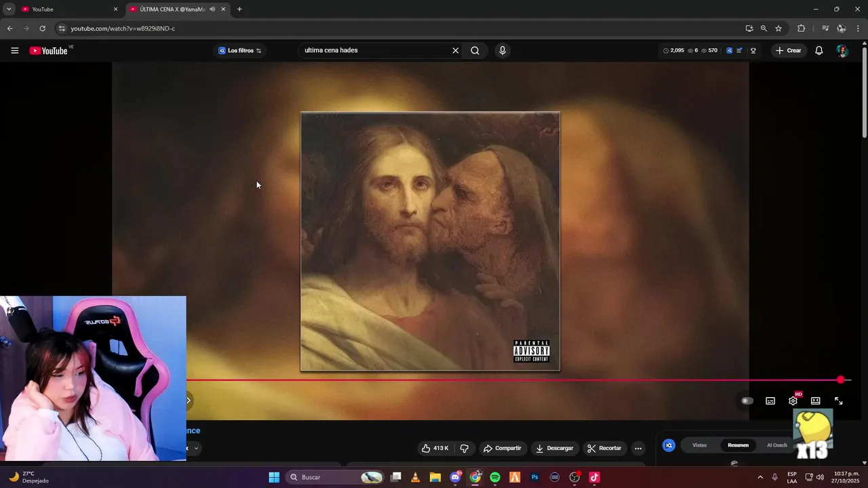Switch to the first YouTube tab
The image size is (868, 488).
[x=68, y=9]
